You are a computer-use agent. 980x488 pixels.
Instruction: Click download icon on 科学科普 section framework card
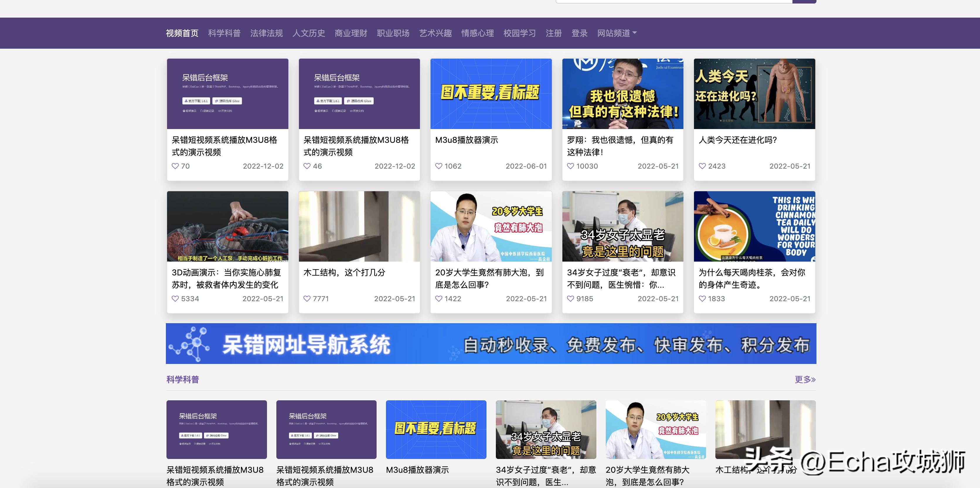pyautogui.click(x=182, y=436)
